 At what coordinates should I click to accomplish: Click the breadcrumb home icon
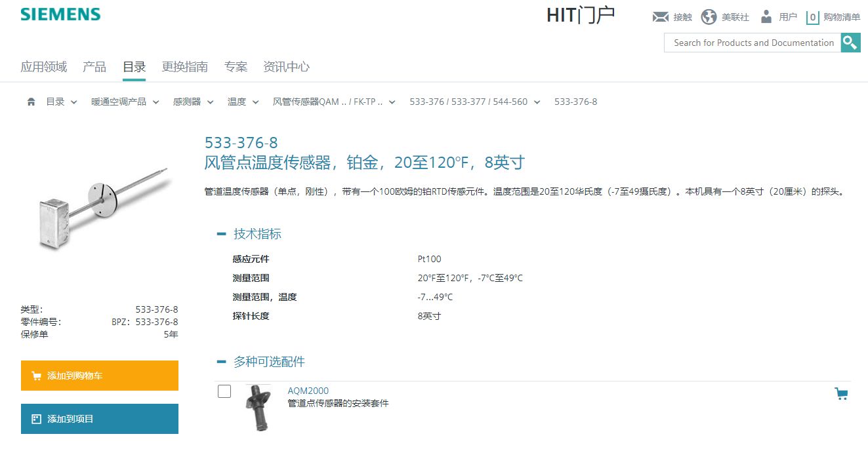(31, 102)
